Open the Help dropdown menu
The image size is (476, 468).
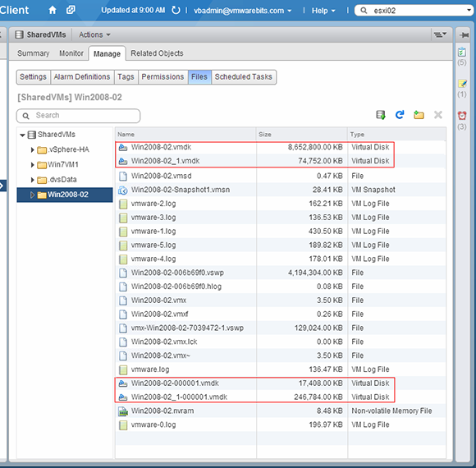323,11
